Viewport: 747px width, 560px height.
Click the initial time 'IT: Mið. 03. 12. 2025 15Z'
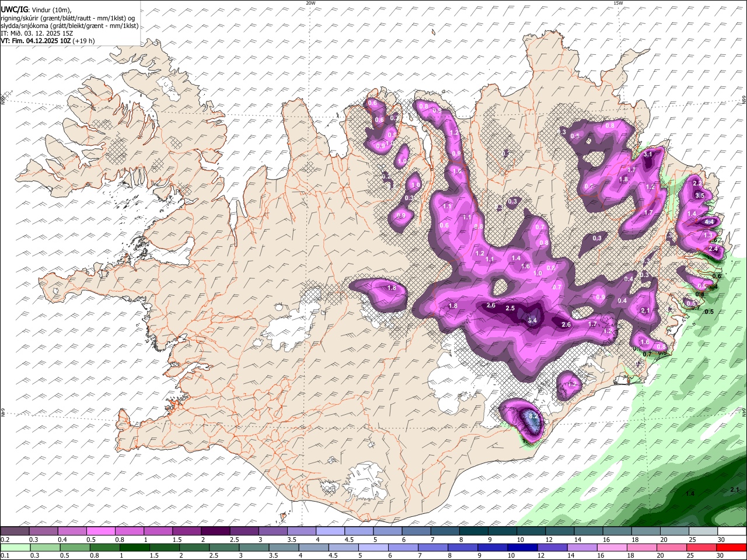click(x=37, y=33)
